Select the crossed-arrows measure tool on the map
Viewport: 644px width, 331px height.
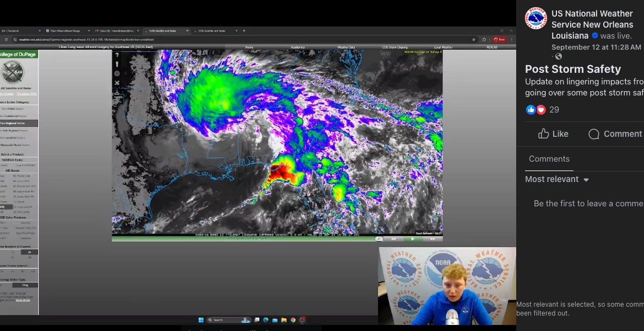[116, 82]
